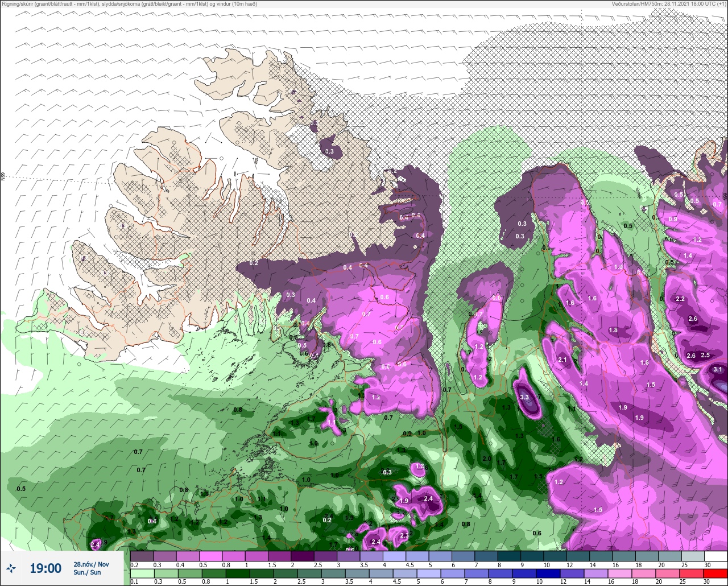
Task: Click the snow legend swatch starting at 4
Action: pos(394,556)
